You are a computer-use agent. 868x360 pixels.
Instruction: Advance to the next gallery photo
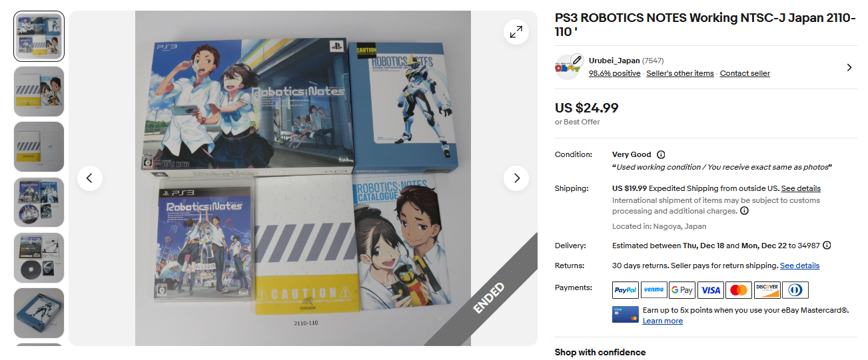click(x=516, y=178)
